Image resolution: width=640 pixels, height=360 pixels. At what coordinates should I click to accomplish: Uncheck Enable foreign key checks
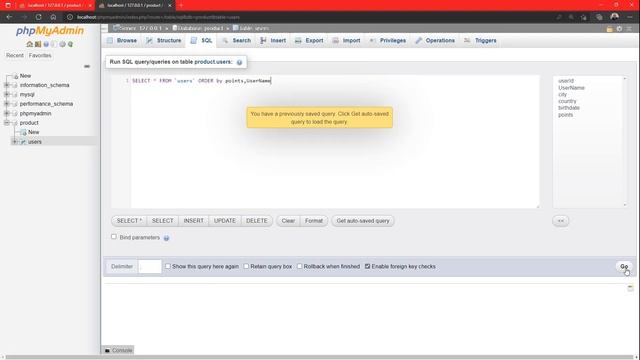coord(367,266)
